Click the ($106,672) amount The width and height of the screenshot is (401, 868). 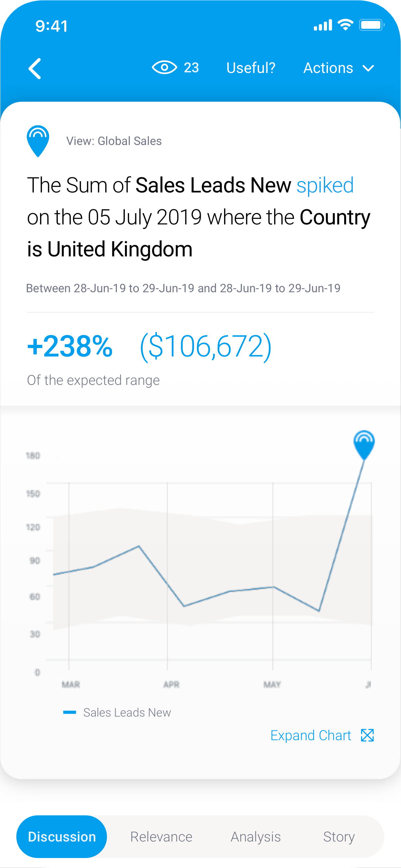tap(206, 347)
